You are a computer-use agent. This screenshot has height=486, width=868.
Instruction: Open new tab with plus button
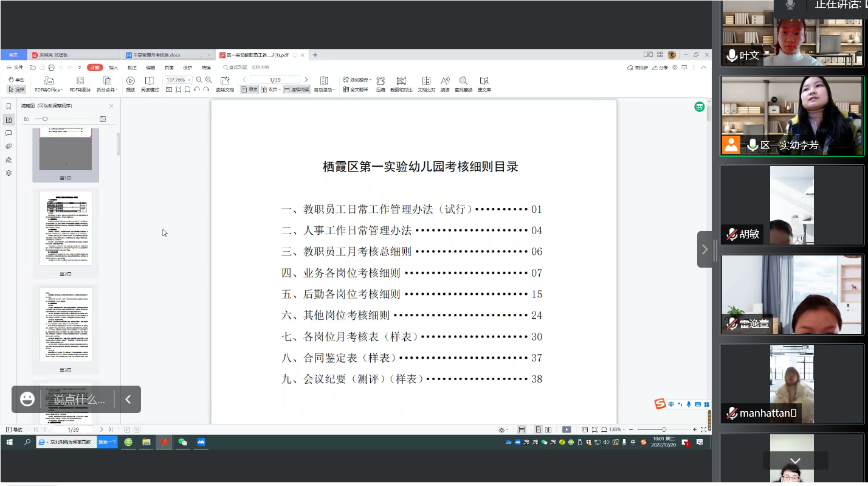pos(315,55)
